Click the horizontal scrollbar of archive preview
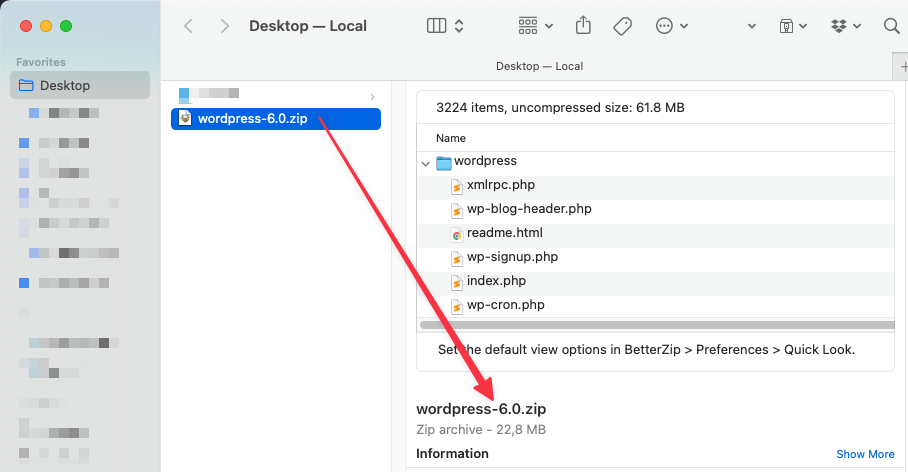 (x=657, y=325)
